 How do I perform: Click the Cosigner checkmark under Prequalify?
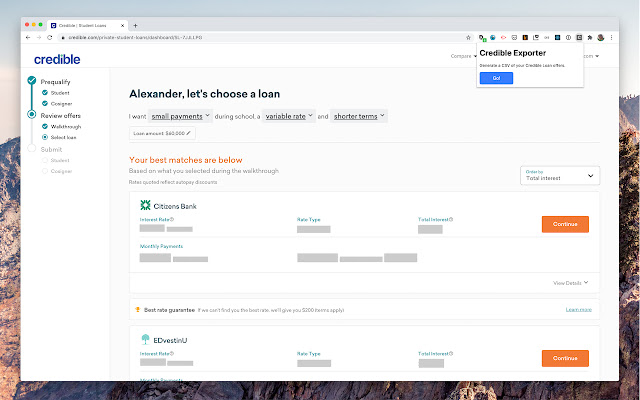(x=45, y=104)
